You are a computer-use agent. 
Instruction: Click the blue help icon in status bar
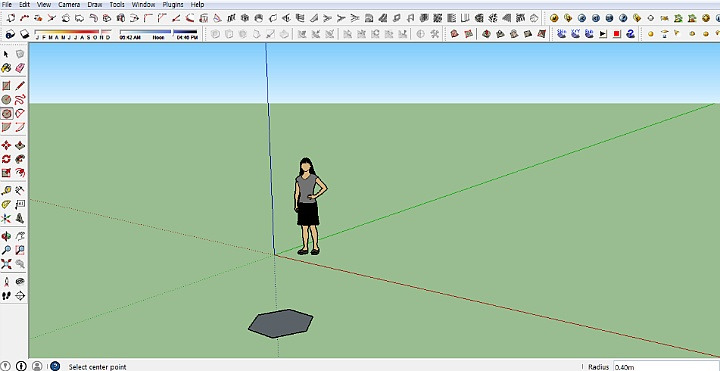point(55,366)
